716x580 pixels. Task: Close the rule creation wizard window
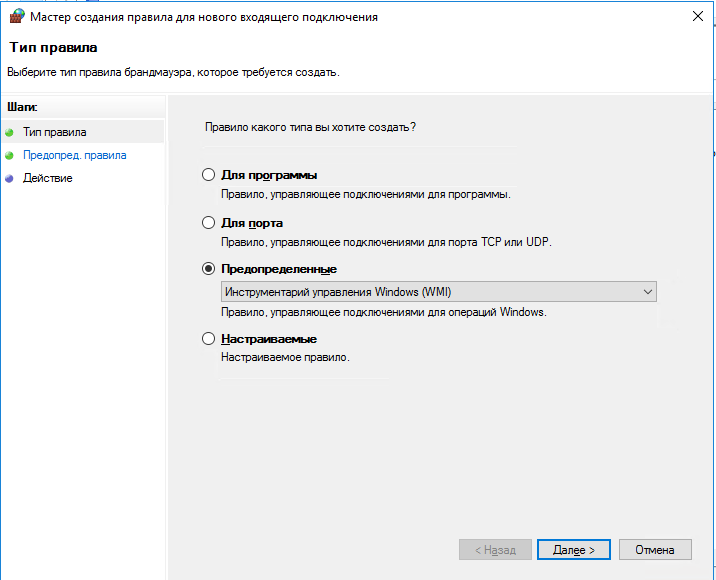[x=696, y=17]
